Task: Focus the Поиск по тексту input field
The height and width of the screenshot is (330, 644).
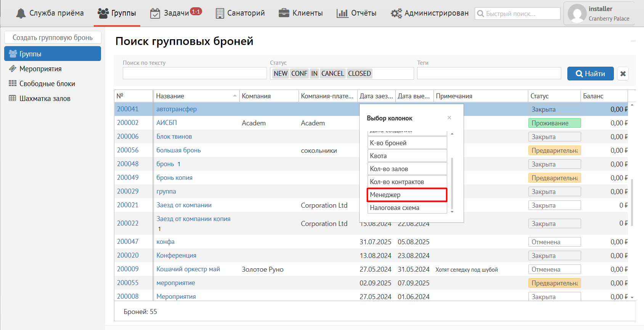Action: [194, 74]
